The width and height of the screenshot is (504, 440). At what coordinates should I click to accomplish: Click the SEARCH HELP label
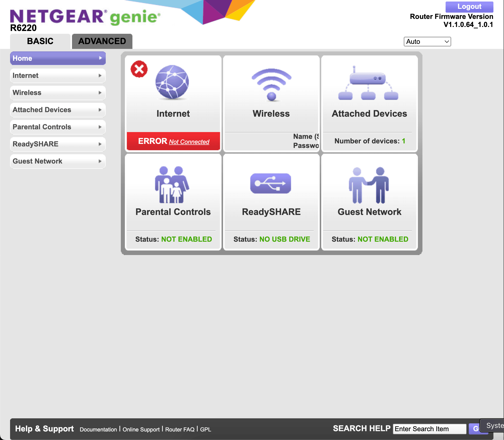pos(362,428)
